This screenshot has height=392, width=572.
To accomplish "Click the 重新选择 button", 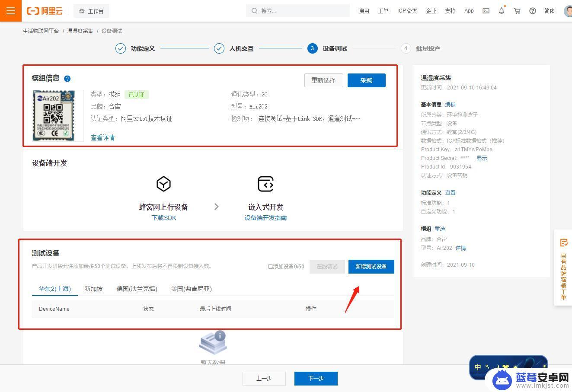I will point(324,80).
